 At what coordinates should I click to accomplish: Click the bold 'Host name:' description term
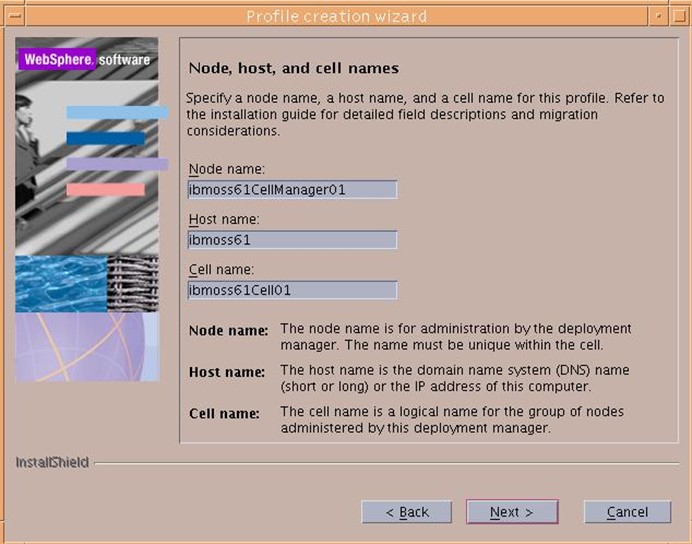225,372
